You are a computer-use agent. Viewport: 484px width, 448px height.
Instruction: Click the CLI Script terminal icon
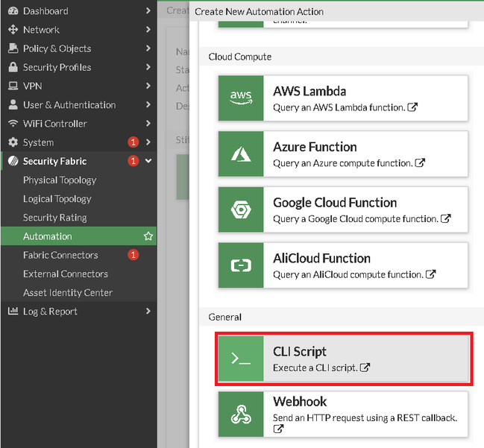click(x=240, y=359)
